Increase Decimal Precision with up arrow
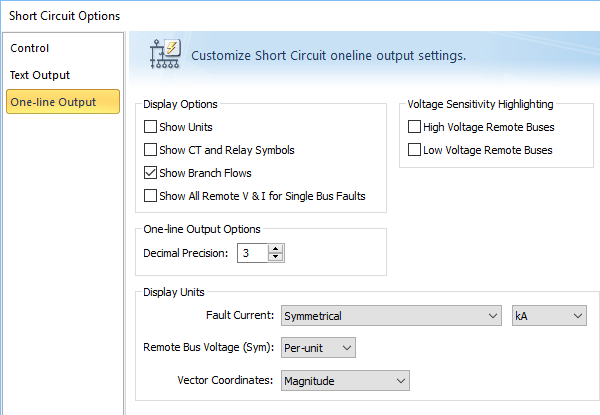This screenshot has width=600, height=415. (276, 248)
